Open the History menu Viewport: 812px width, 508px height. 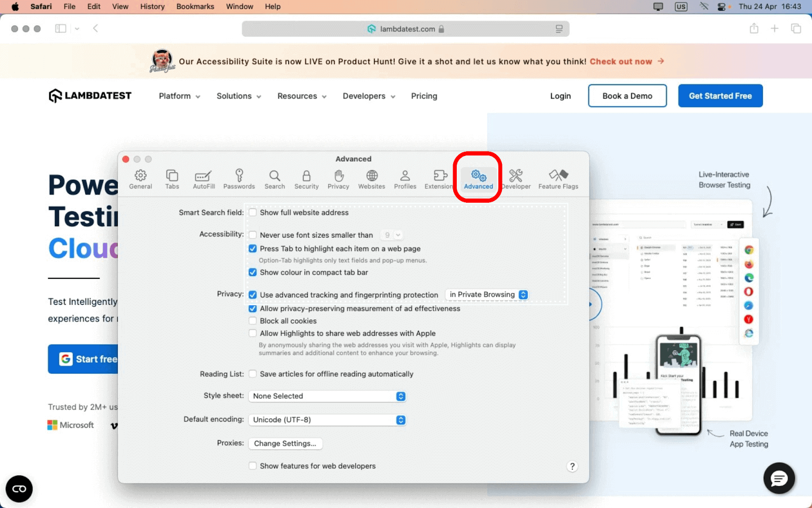(152, 7)
